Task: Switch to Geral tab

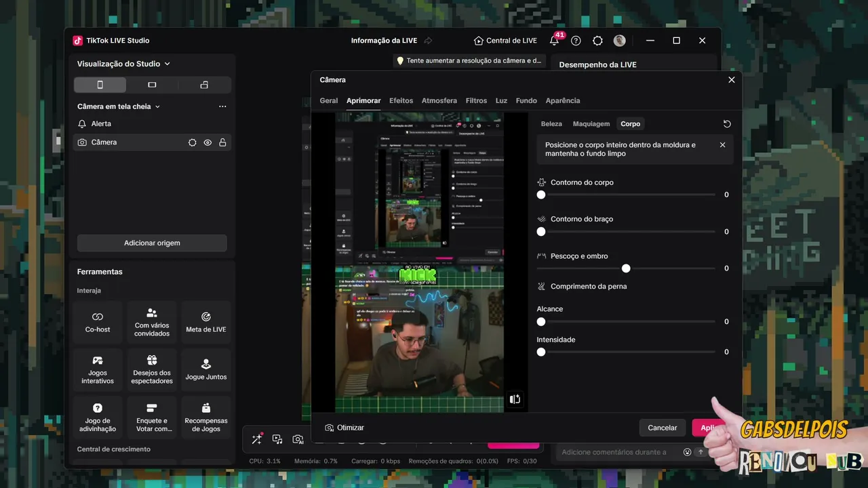Action: coord(329,100)
